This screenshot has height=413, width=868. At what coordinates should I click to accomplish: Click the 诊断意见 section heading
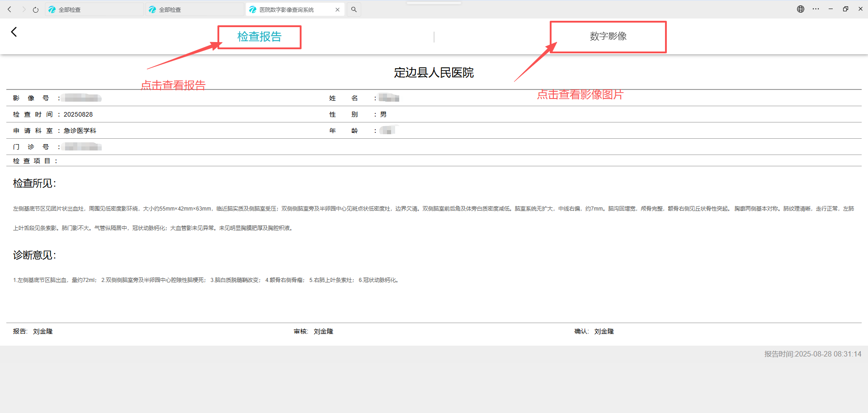[34, 255]
